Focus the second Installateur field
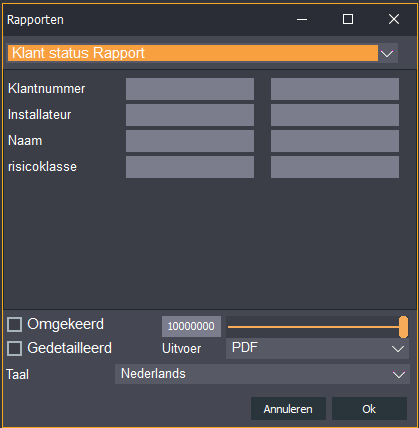Image resolution: width=419 pixels, height=428 pixels. pos(335,115)
